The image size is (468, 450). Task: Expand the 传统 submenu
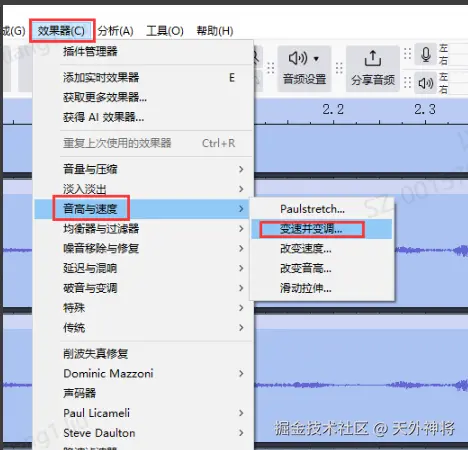pyautogui.click(x=144, y=328)
